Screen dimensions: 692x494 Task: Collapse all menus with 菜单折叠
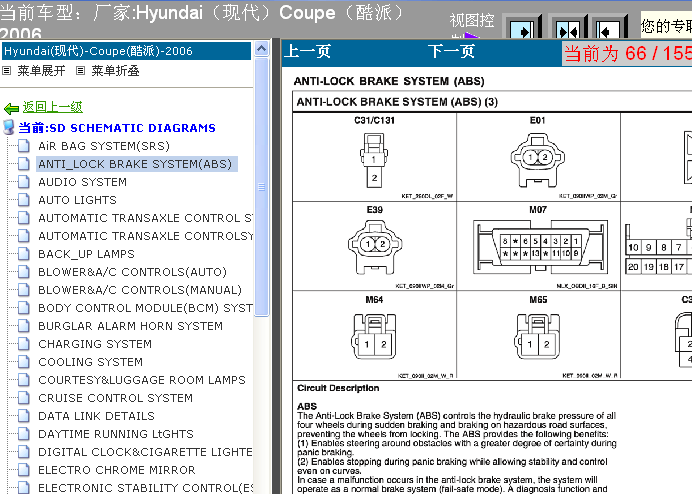pyautogui.click(x=115, y=71)
